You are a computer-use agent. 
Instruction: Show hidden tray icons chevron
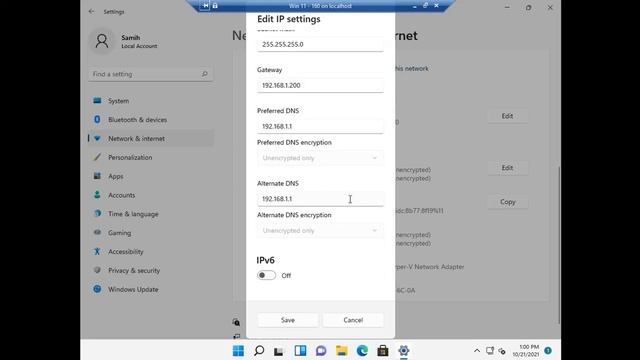(477, 351)
